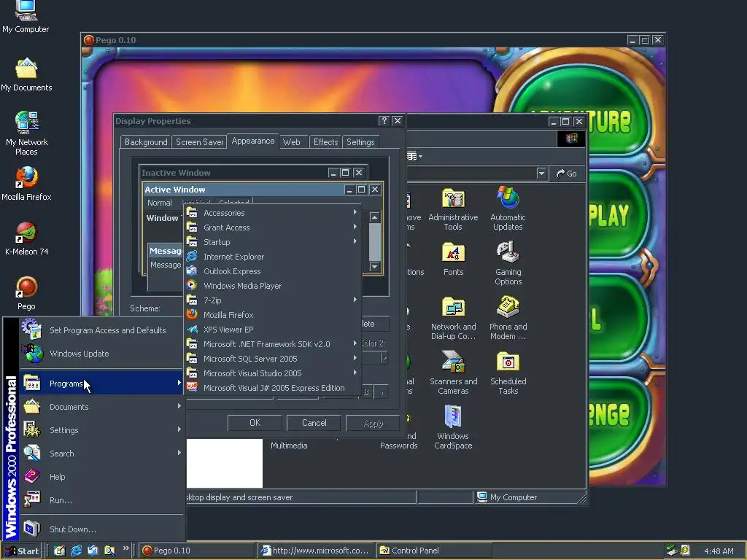Click OK in Display Properties
Image resolution: width=747 pixels, height=560 pixels.
point(255,423)
